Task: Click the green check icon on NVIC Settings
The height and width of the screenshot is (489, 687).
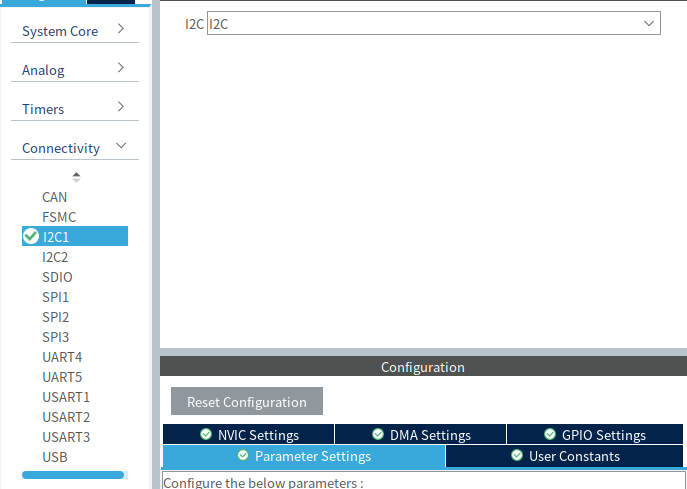Action: 206,435
